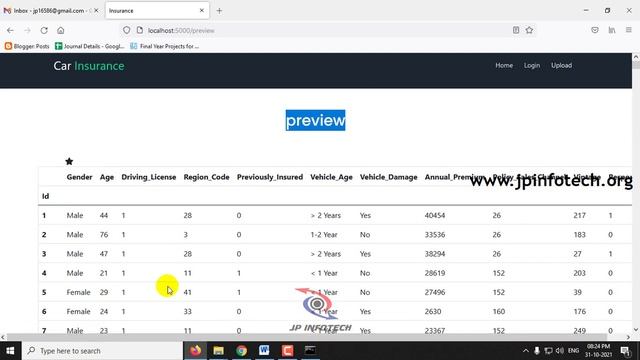Show hidden system tray icons

coord(525,351)
